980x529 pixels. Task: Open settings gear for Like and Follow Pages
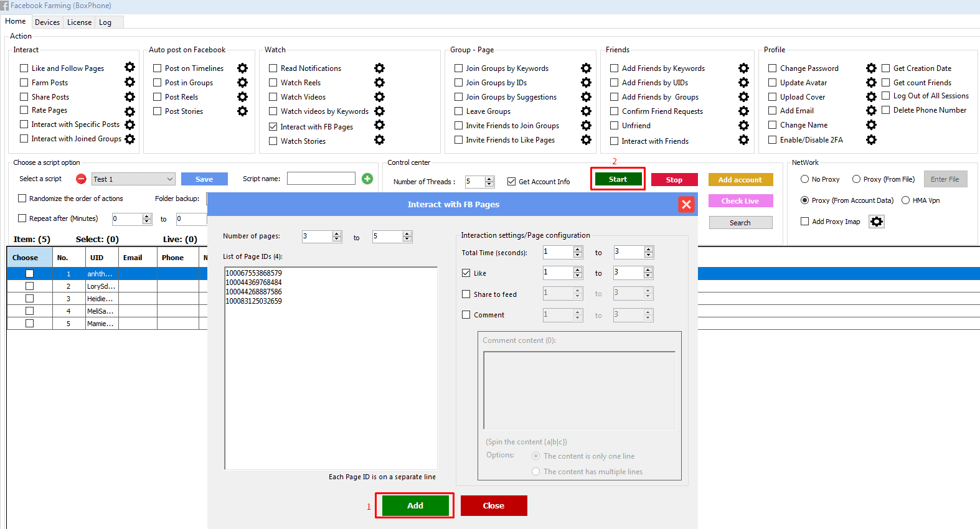coord(130,67)
